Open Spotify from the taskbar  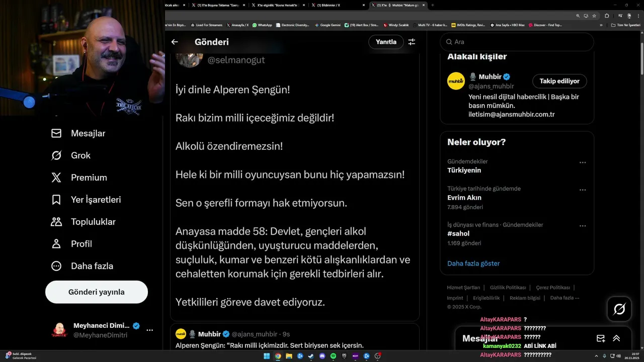coord(333,356)
